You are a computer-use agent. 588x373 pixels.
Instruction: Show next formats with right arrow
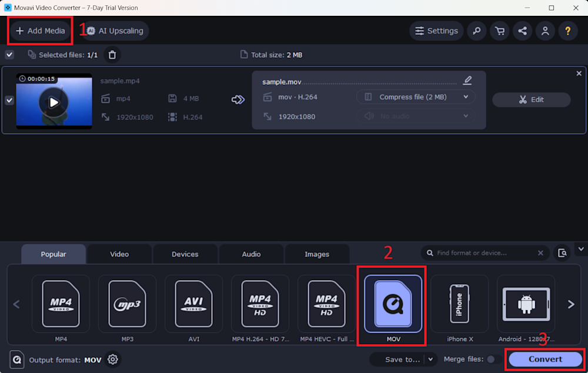(571, 304)
